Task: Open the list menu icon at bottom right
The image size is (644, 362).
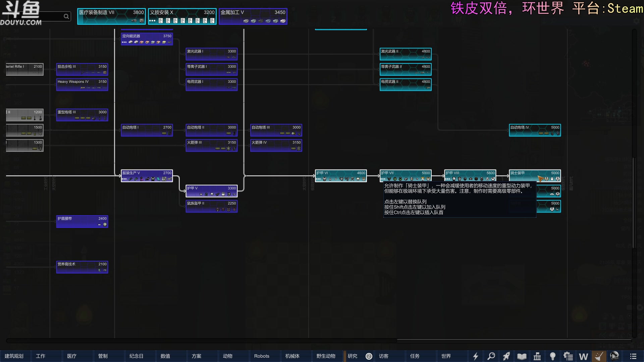Action: tap(633, 356)
